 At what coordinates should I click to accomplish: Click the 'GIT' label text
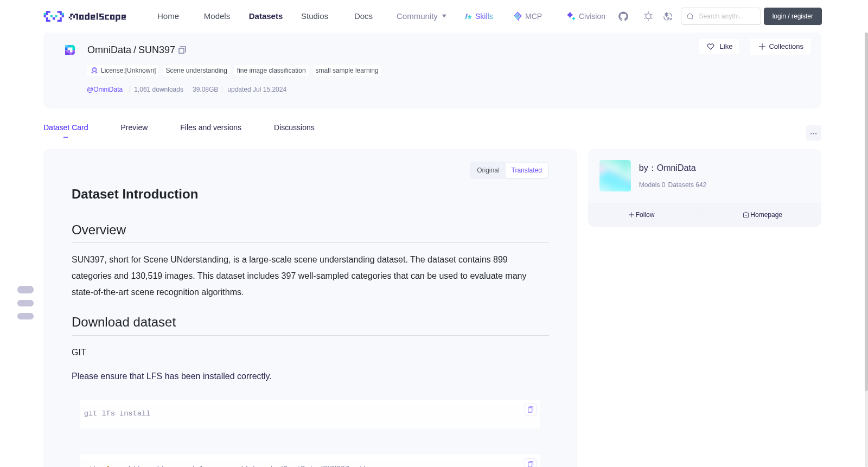tap(79, 353)
